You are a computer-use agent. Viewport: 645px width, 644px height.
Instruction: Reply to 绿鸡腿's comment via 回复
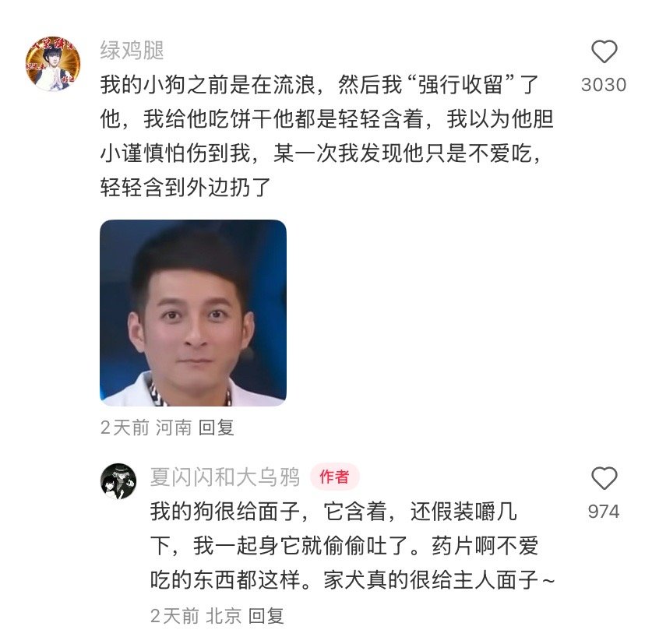click(x=217, y=428)
